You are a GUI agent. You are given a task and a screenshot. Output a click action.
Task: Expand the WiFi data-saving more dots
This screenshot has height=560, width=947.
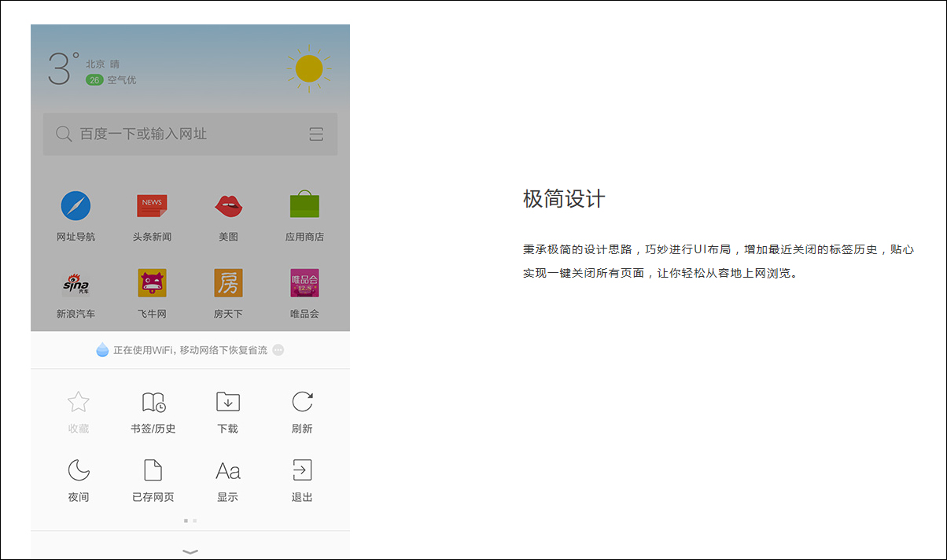pyautogui.click(x=278, y=350)
